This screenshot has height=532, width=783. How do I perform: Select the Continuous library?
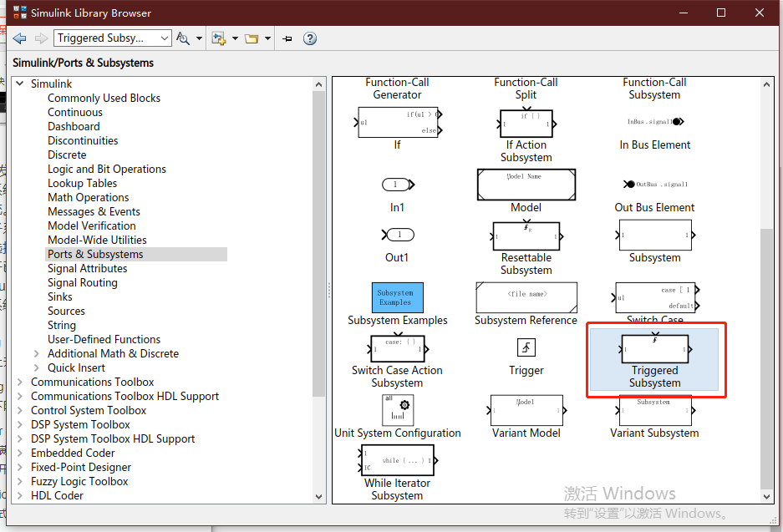(75, 112)
